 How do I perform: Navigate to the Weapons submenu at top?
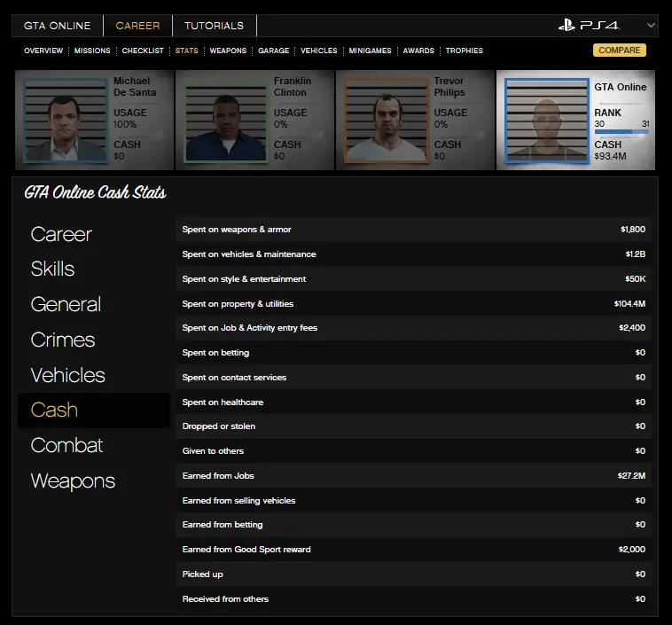(228, 51)
